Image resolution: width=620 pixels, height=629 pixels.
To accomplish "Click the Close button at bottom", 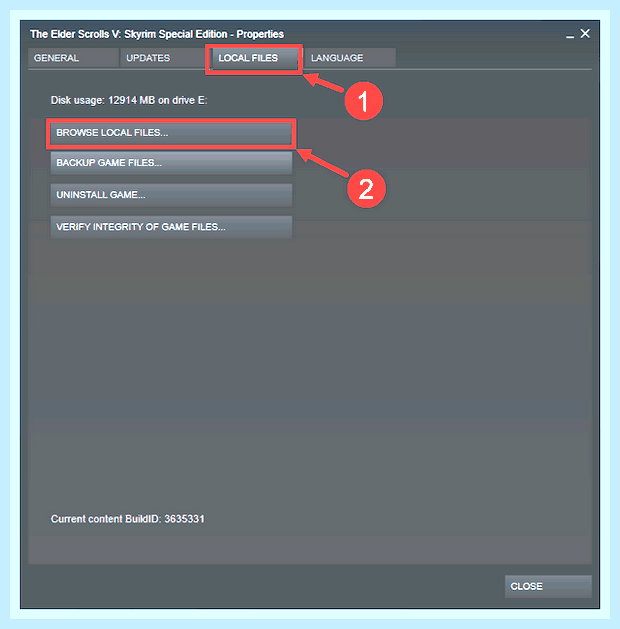I will coord(548,586).
